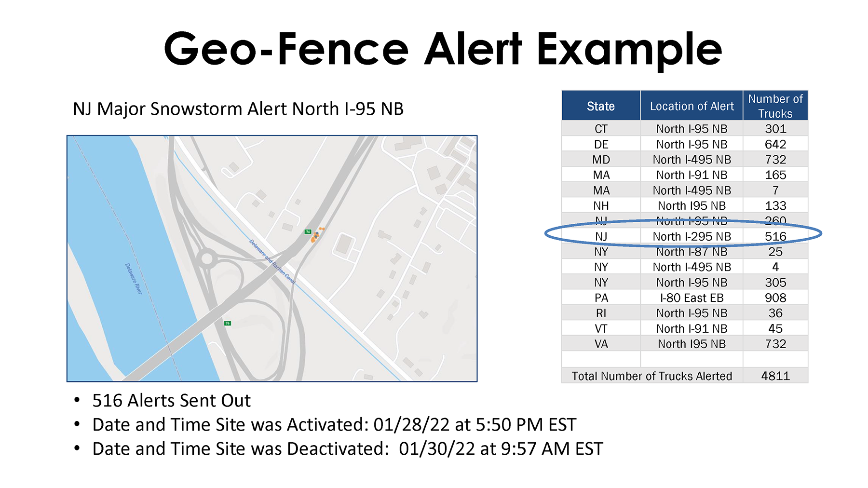Select the PA I-80 East EB row
Image resolution: width=868 pixels, height=488 pixels.
click(x=685, y=298)
